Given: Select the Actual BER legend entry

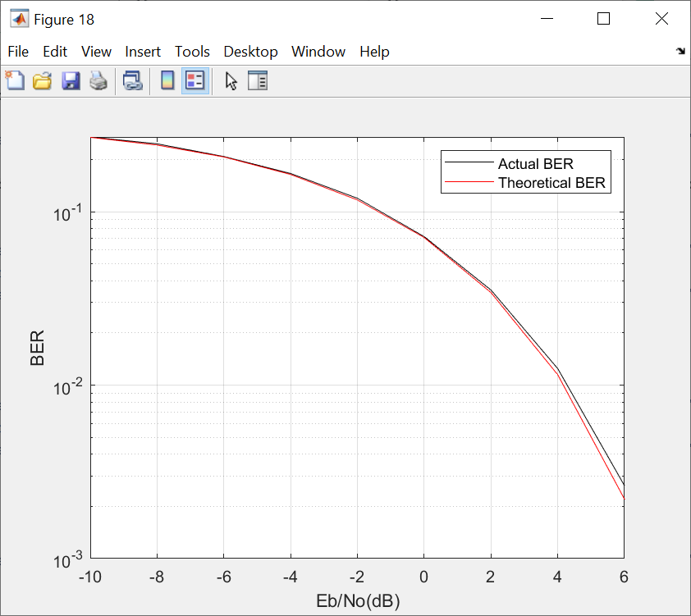Looking at the screenshot, I should pyautogui.click(x=538, y=164).
